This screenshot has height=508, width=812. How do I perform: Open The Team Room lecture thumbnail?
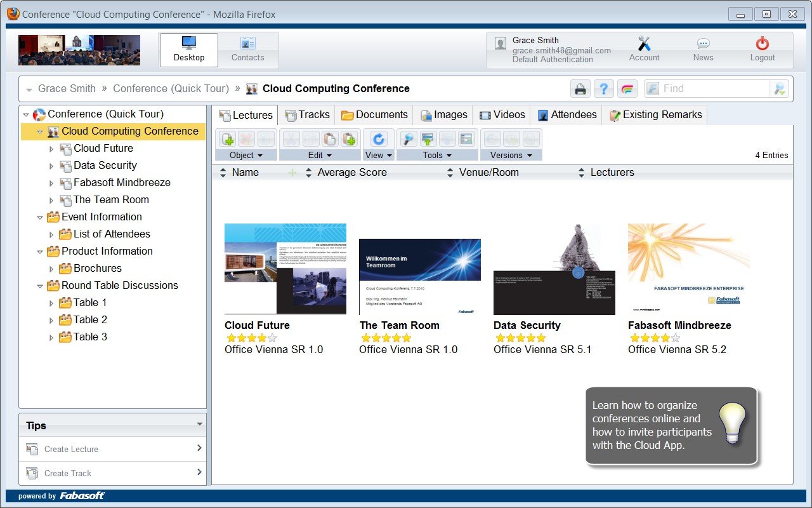point(420,277)
